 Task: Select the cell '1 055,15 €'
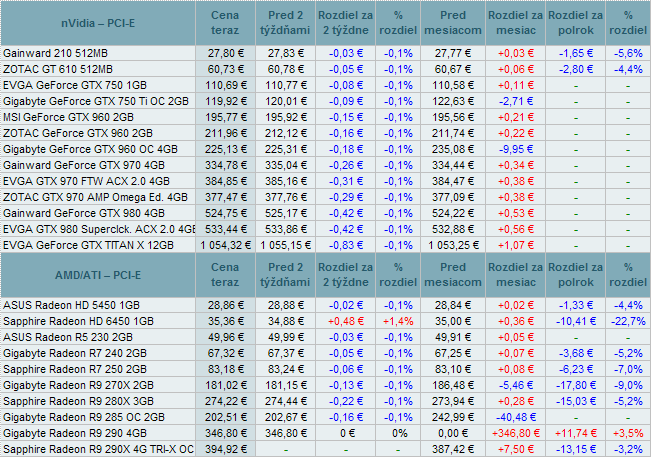286,245
